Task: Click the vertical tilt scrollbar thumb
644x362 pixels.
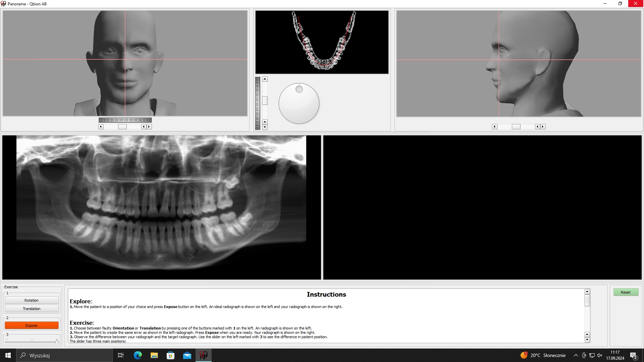Action: pyautogui.click(x=265, y=101)
